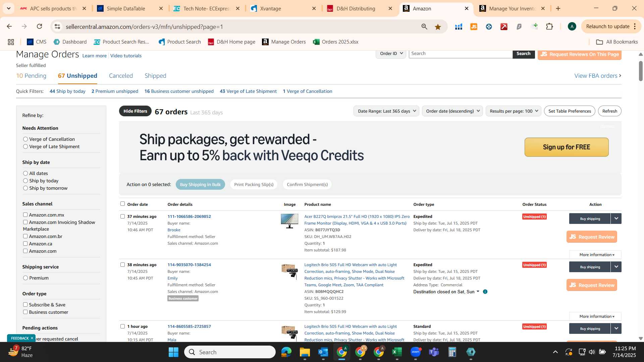The image size is (644, 362).
Task: Click in the order search input field
Action: point(461,54)
